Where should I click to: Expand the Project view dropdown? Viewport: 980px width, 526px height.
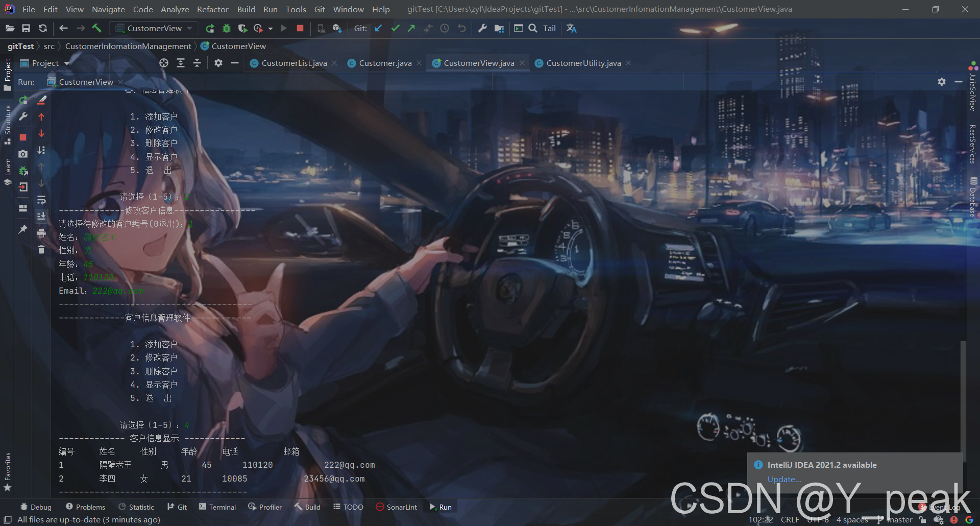(66, 63)
